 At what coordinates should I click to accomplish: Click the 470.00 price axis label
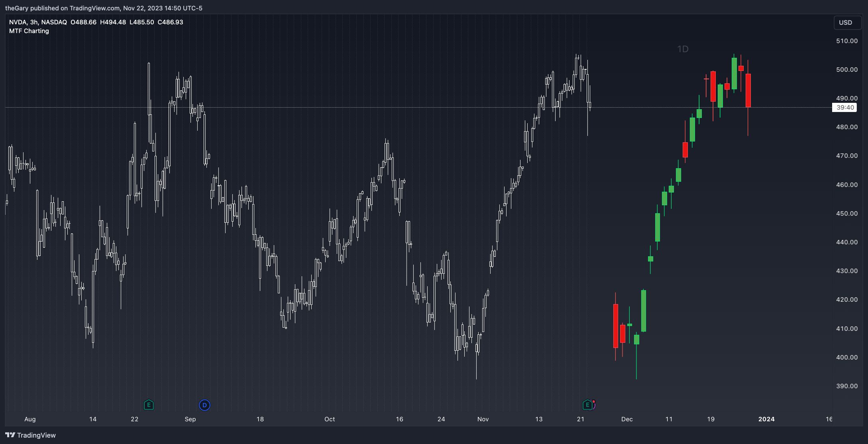pyautogui.click(x=847, y=156)
